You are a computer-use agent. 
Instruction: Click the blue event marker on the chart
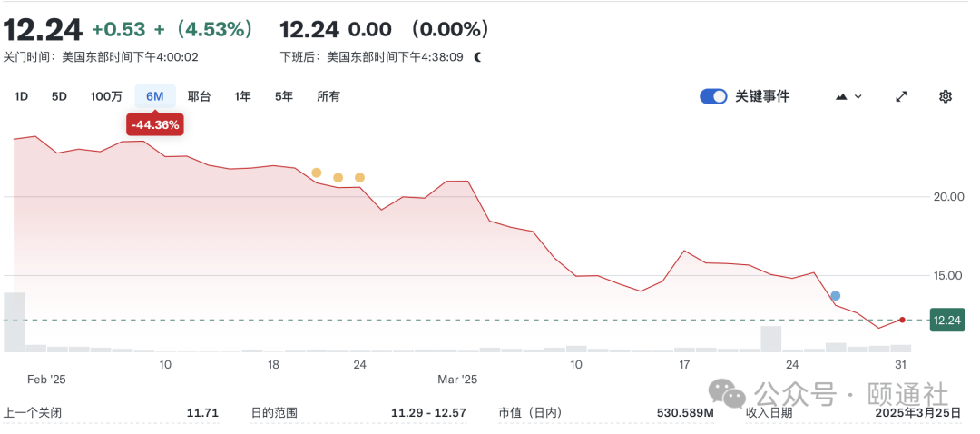click(836, 296)
